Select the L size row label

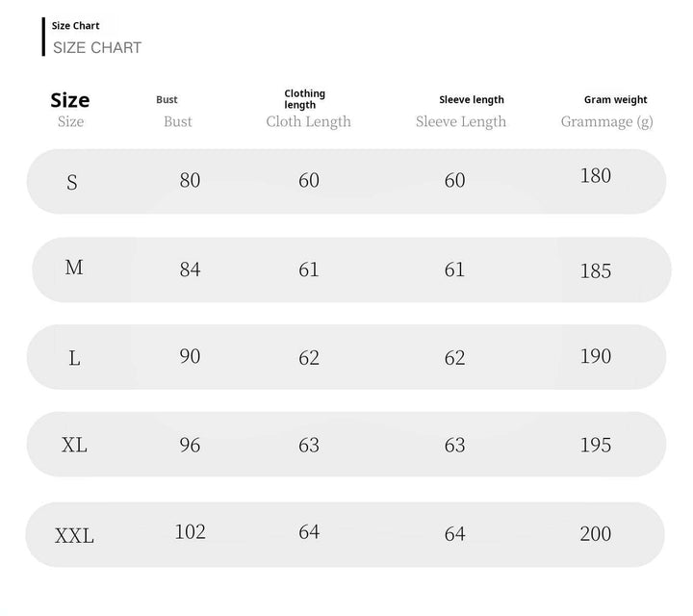(x=74, y=358)
